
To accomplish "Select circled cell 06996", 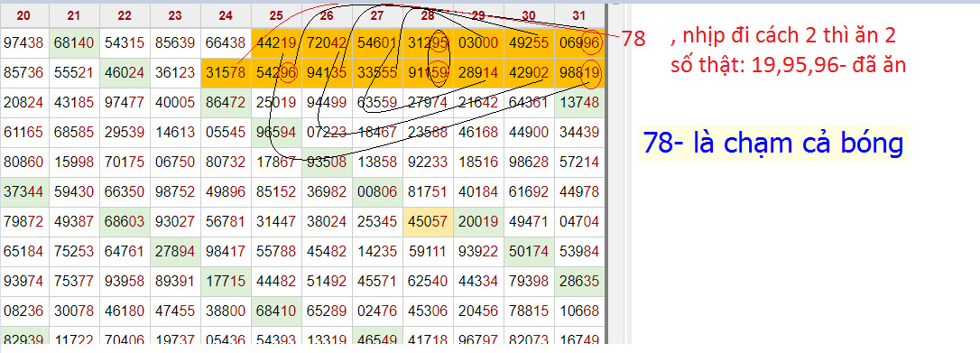I will point(579,43).
